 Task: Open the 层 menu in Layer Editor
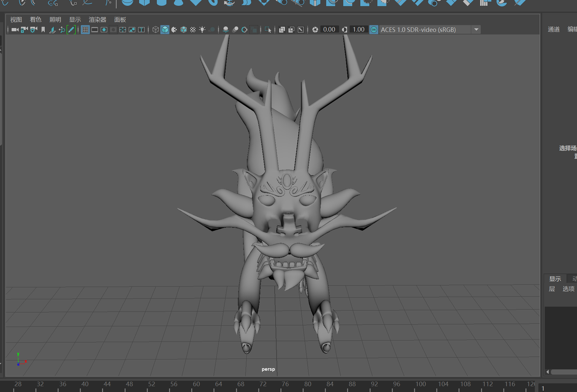click(x=552, y=289)
